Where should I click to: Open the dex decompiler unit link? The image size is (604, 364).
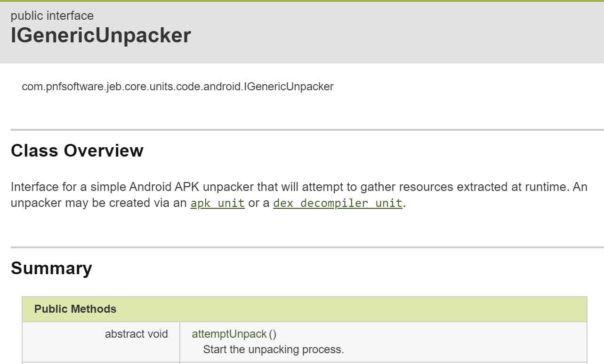point(338,204)
